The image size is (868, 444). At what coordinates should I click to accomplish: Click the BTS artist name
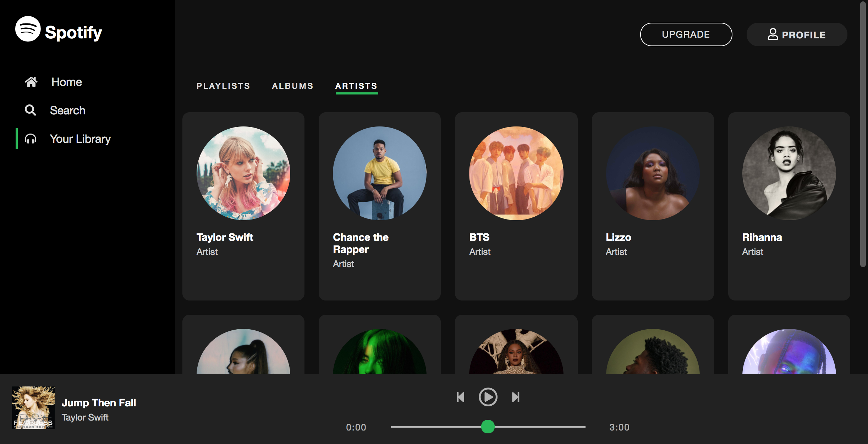point(479,237)
